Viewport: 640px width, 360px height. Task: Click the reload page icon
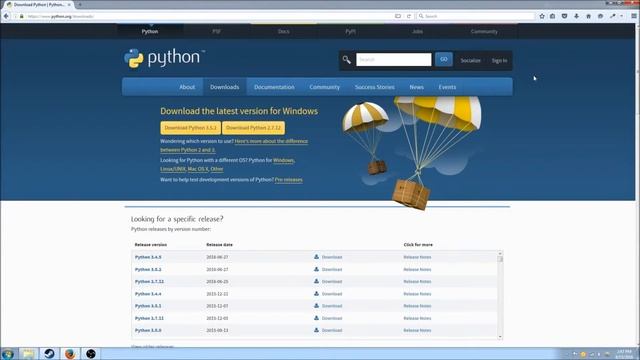click(409, 16)
